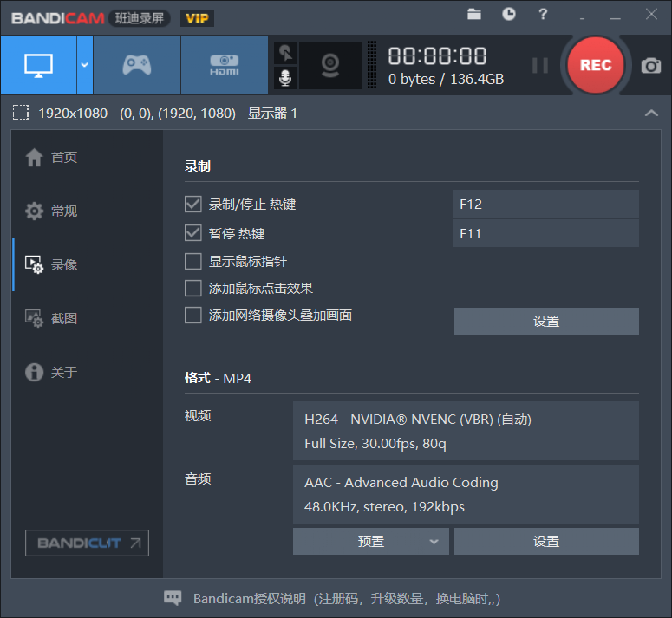
Task: Take a screenshot with camera icon
Action: coord(650,66)
